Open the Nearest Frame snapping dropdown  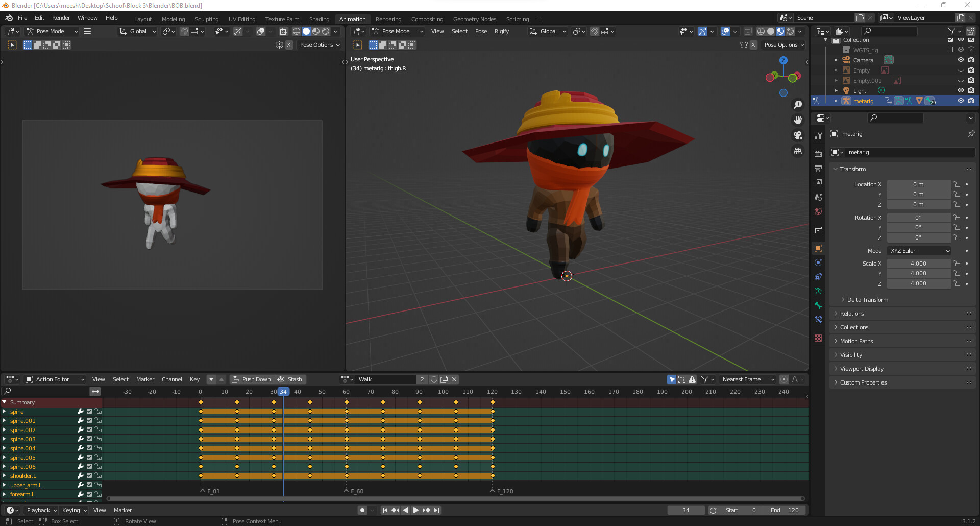(748, 379)
